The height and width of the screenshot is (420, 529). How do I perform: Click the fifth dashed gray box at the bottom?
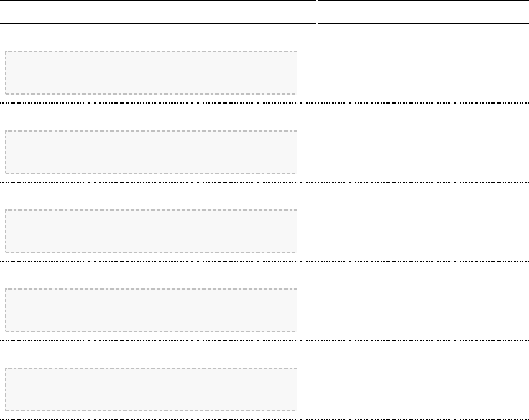pyautogui.click(x=151, y=389)
